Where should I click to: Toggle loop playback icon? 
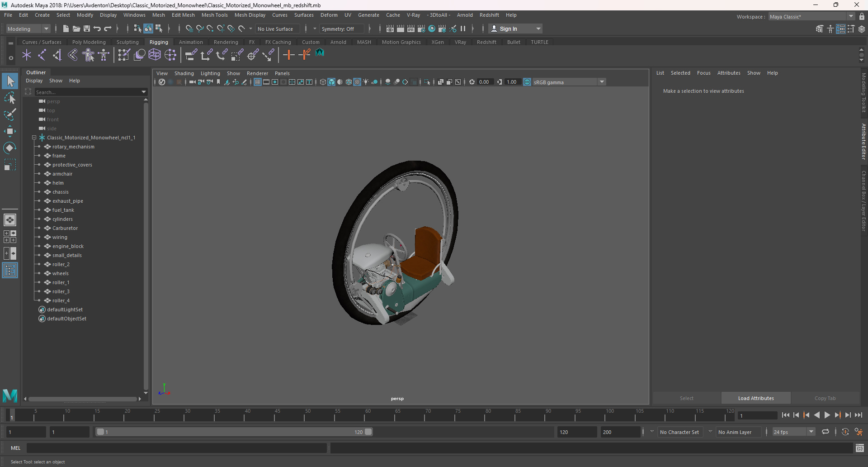[826, 432]
